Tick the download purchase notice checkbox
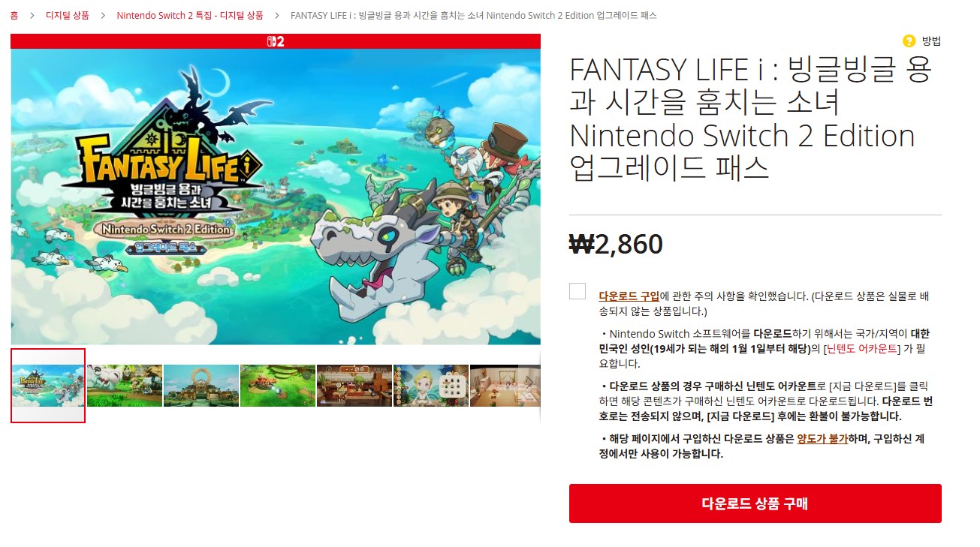The width and height of the screenshot is (980, 547). (577, 291)
